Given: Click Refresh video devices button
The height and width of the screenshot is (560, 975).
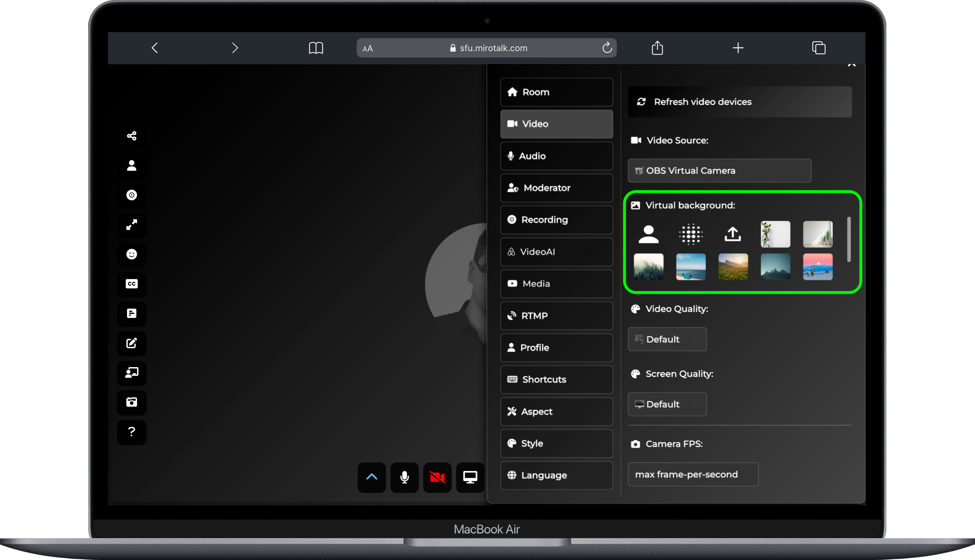Looking at the screenshot, I should 739,102.
